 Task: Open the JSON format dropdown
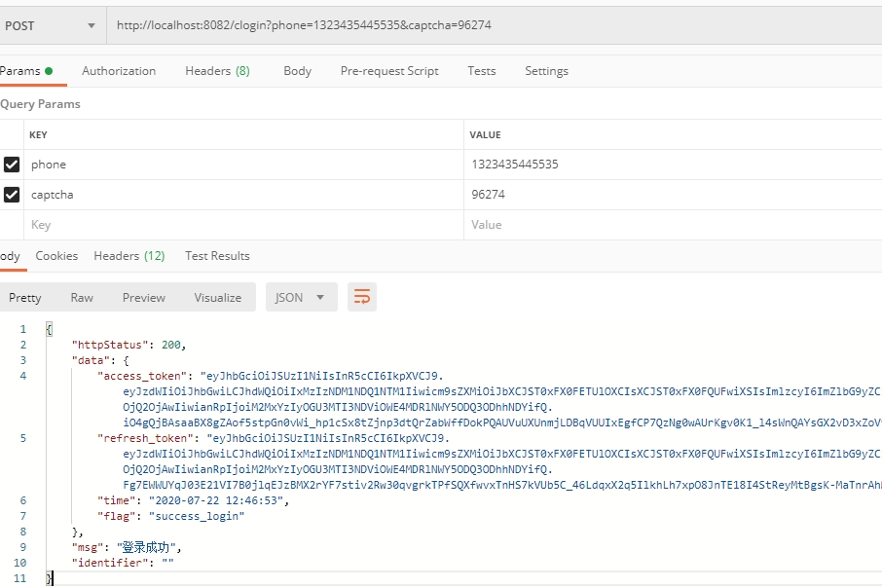(301, 297)
